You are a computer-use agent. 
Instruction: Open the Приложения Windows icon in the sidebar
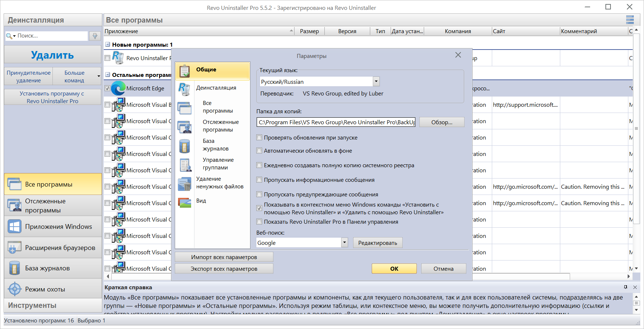(x=14, y=227)
